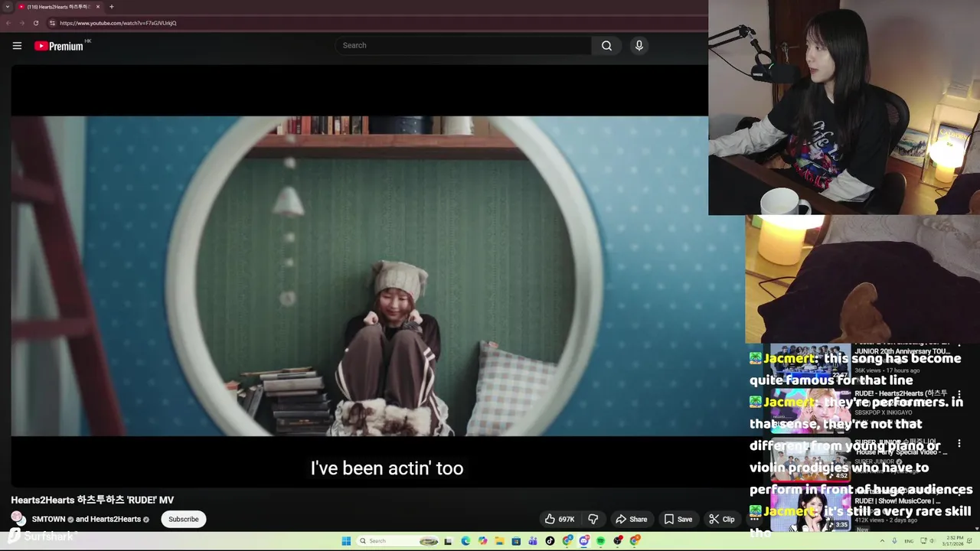
Task: View site information icon beside URL
Action: pos(52,23)
